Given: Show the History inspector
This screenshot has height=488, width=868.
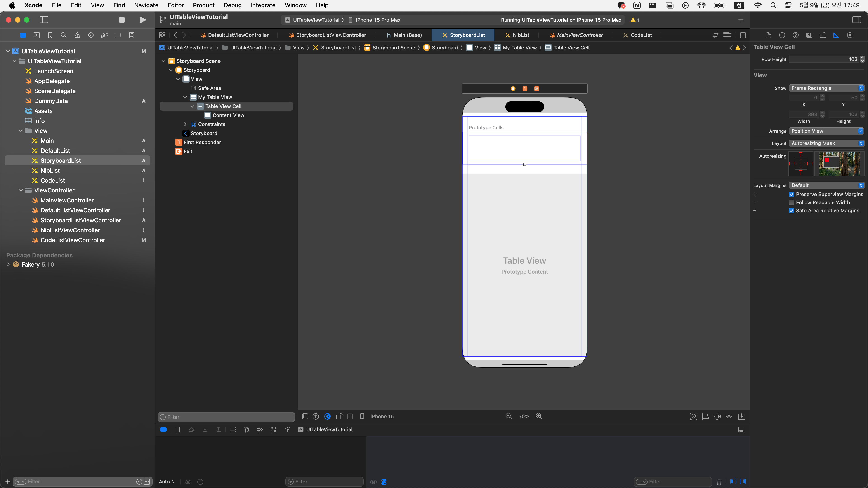Looking at the screenshot, I should point(782,35).
